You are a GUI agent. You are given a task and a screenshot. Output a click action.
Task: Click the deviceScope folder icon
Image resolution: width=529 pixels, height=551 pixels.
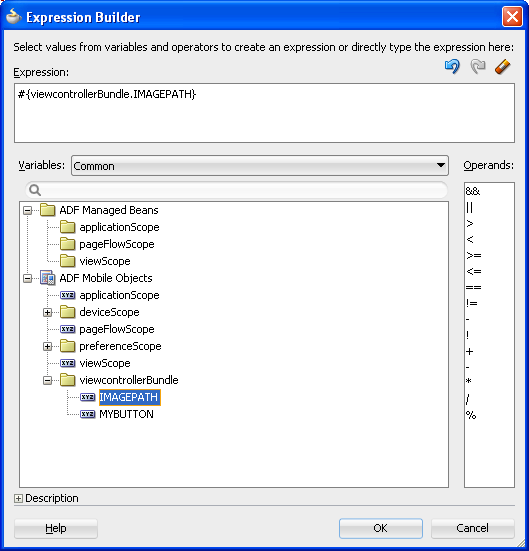click(x=67, y=312)
